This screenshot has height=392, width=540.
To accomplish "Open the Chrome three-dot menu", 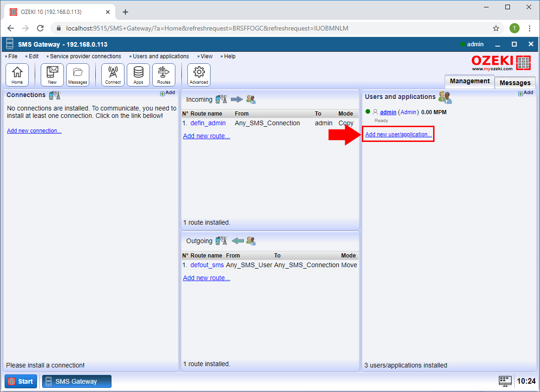I will point(530,28).
